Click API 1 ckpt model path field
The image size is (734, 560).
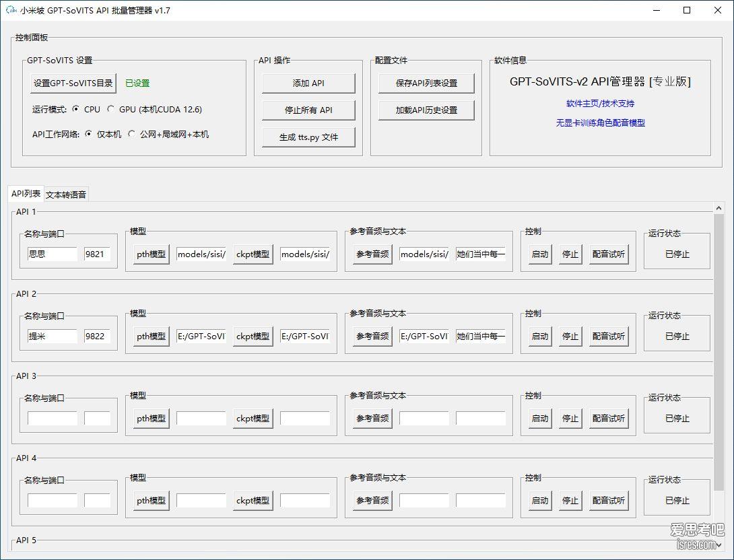click(305, 254)
